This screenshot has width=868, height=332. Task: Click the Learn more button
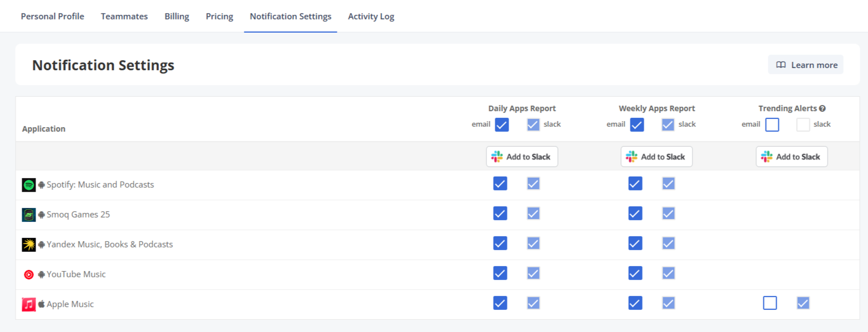click(806, 65)
